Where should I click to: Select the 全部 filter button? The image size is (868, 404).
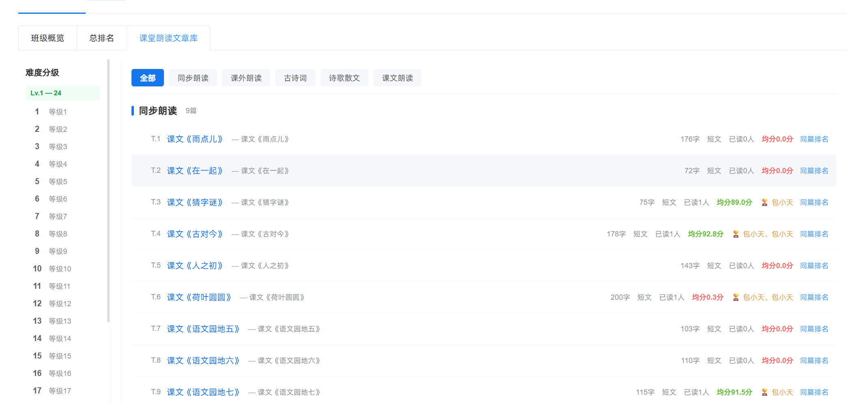[148, 78]
